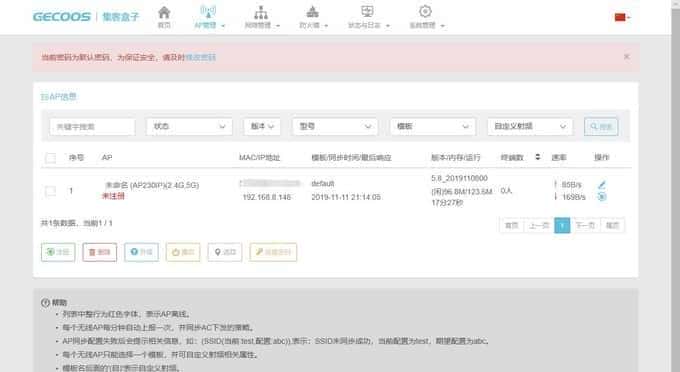The height and width of the screenshot is (372, 680).
Task: Click IP address 192.168.8.146
Action: pyautogui.click(x=267, y=197)
